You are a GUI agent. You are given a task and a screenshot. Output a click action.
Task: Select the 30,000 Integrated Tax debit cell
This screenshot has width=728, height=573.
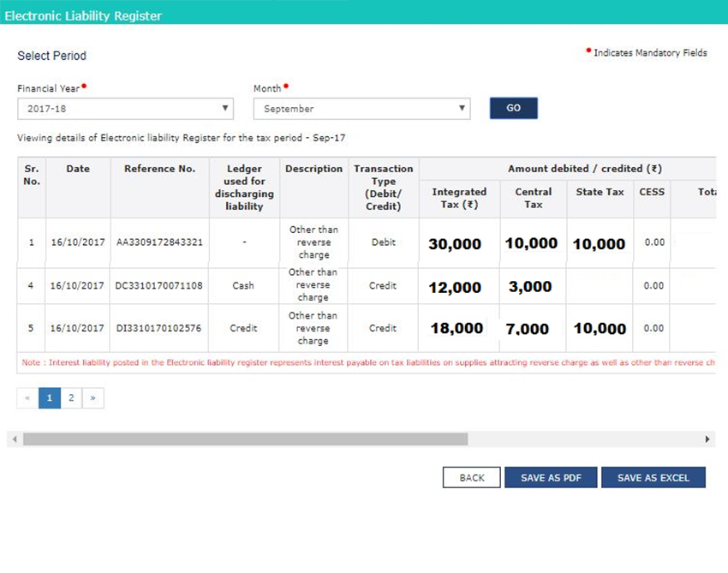(x=455, y=244)
